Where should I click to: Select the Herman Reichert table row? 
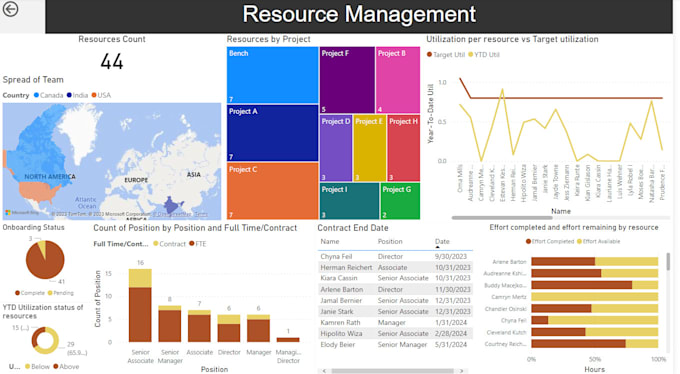point(395,267)
